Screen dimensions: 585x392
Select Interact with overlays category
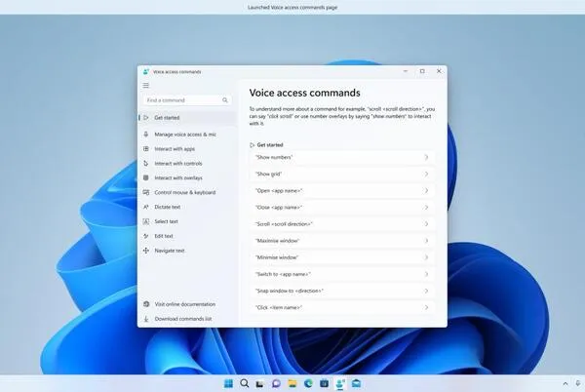coord(187,177)
